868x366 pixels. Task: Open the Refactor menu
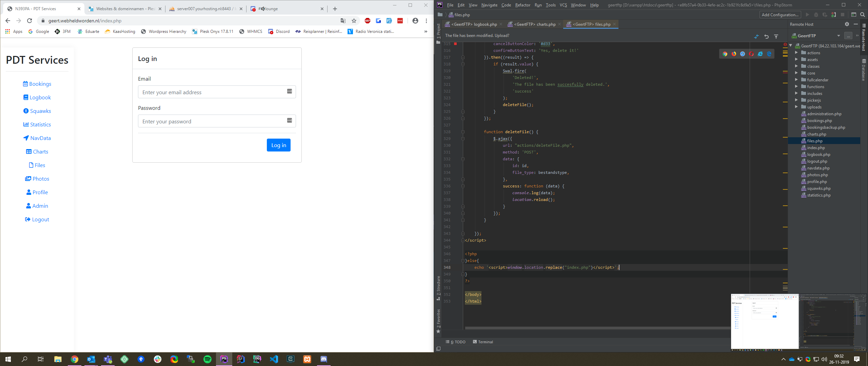point(522,5)
